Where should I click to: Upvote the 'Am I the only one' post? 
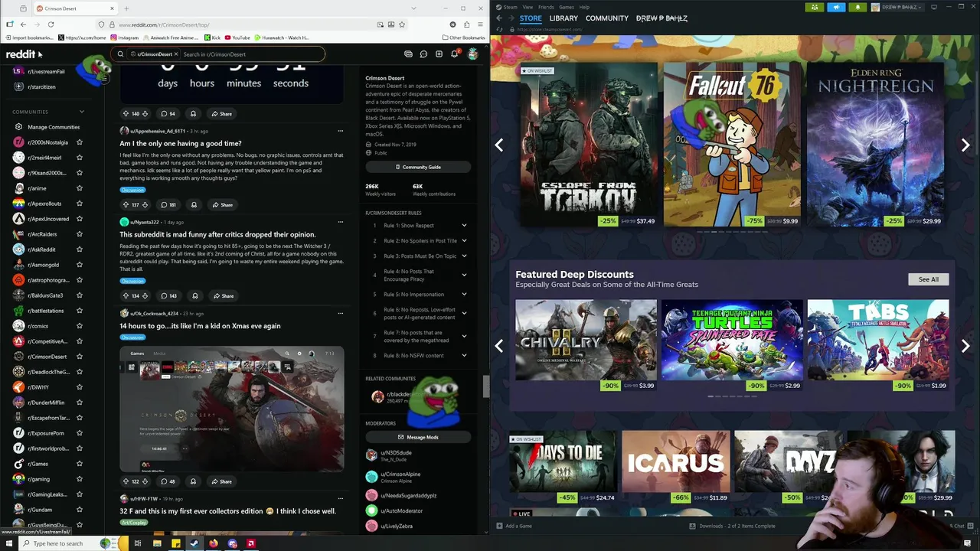[126, 205]
